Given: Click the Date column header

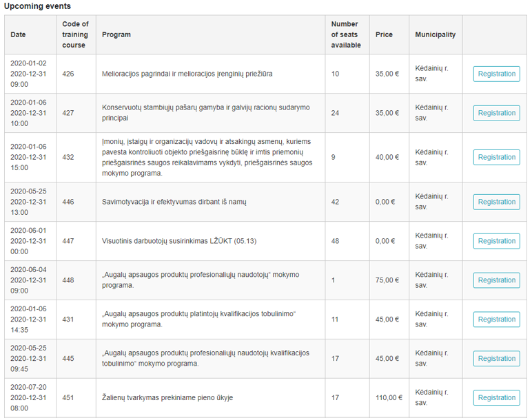Looking at the screenshot, I should 18,34.
